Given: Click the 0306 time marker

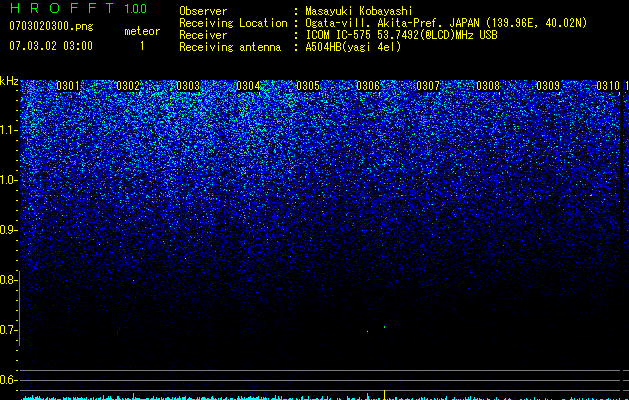Looking at the screenshot, I should point(368,86).
